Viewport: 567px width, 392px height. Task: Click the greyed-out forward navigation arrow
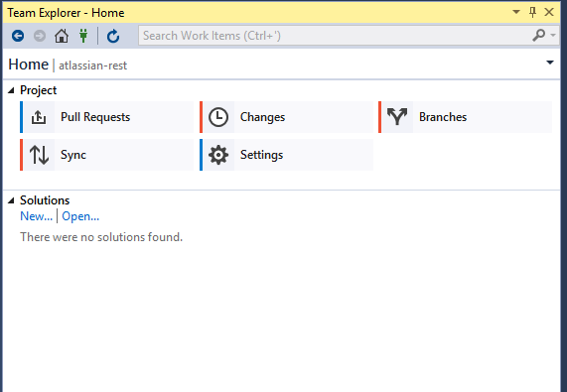[40, 36]
